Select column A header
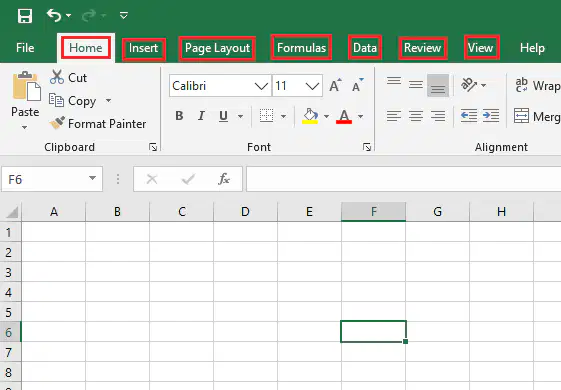561x390 pixels. point(54,212)
